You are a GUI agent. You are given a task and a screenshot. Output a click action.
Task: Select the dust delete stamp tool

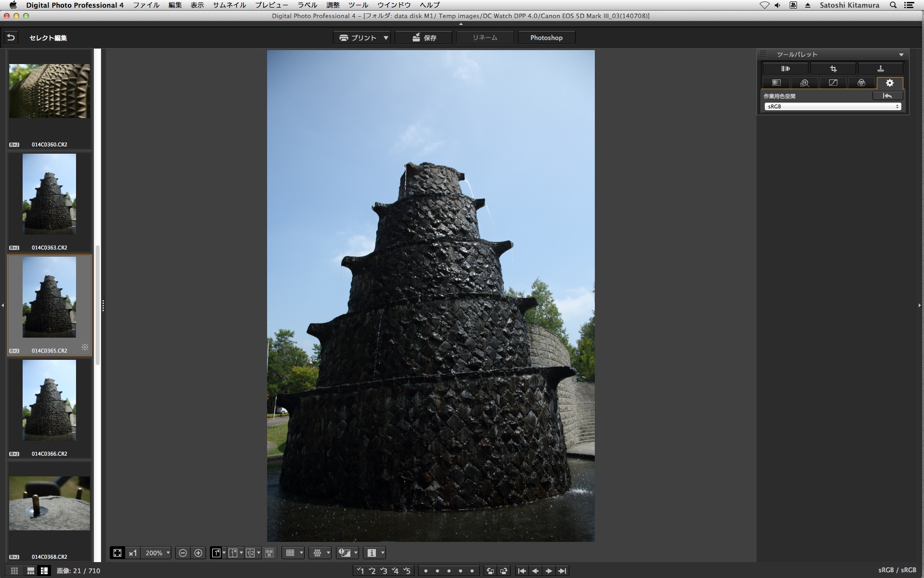pyautogui.click(x=880, y=69)
